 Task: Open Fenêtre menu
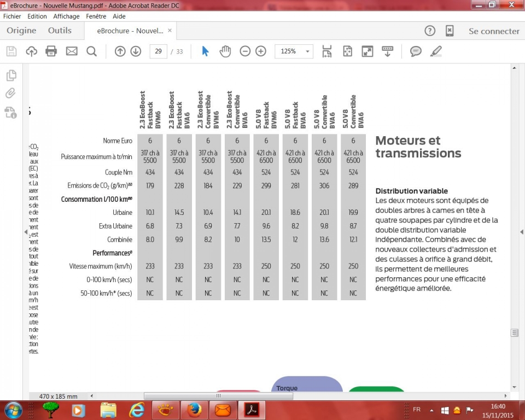pos(96,16)
